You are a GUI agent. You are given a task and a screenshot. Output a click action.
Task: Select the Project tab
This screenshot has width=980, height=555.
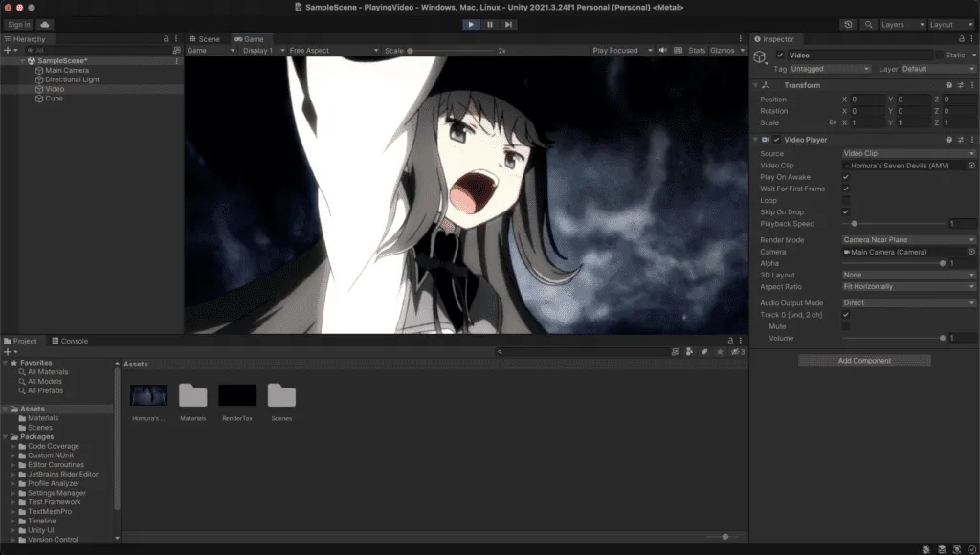pos(21,341)
